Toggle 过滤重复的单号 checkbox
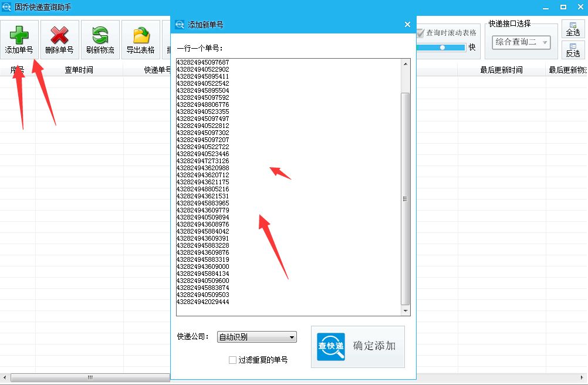This screenshot has width=588, height=385. [x=232, y=360]
